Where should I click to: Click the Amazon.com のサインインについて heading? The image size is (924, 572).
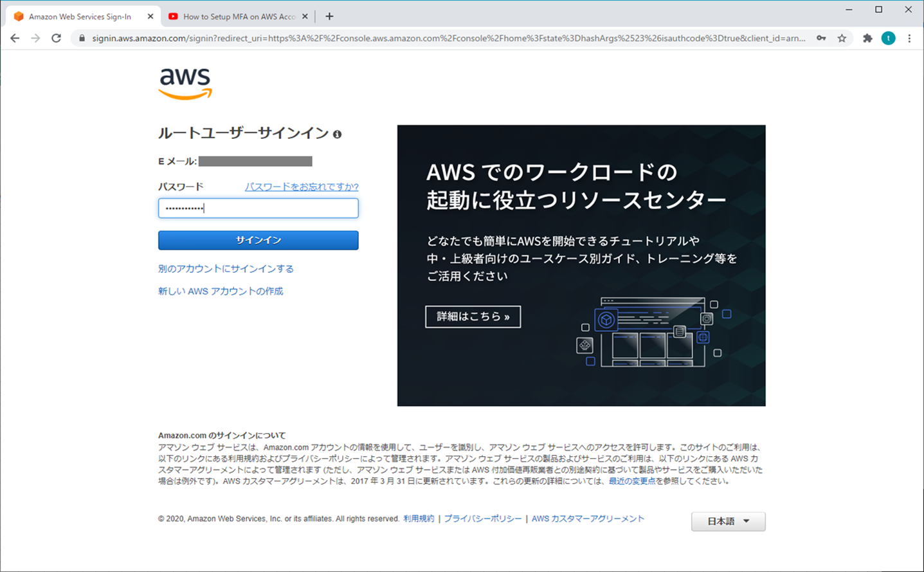[222, 436]
